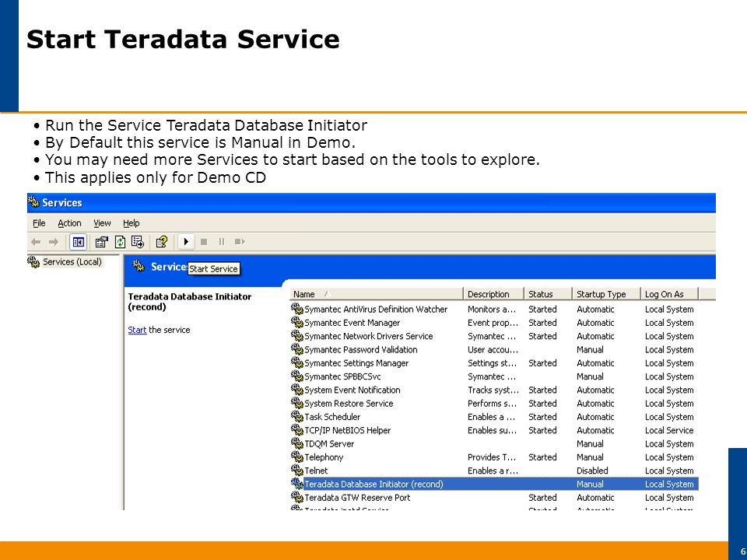Open the File menu
The image size is (747, 560).
pos(39,223)
